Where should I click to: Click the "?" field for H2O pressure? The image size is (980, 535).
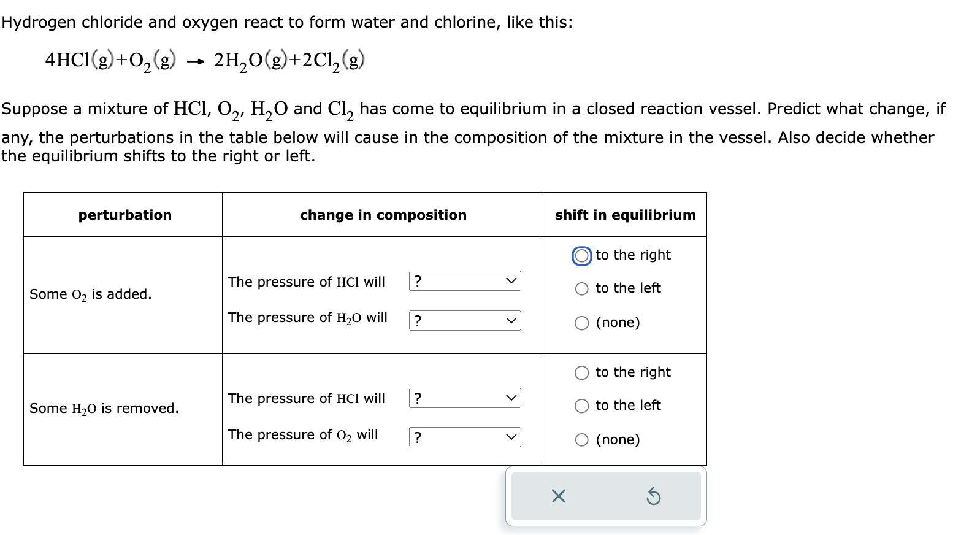[419, 320]
